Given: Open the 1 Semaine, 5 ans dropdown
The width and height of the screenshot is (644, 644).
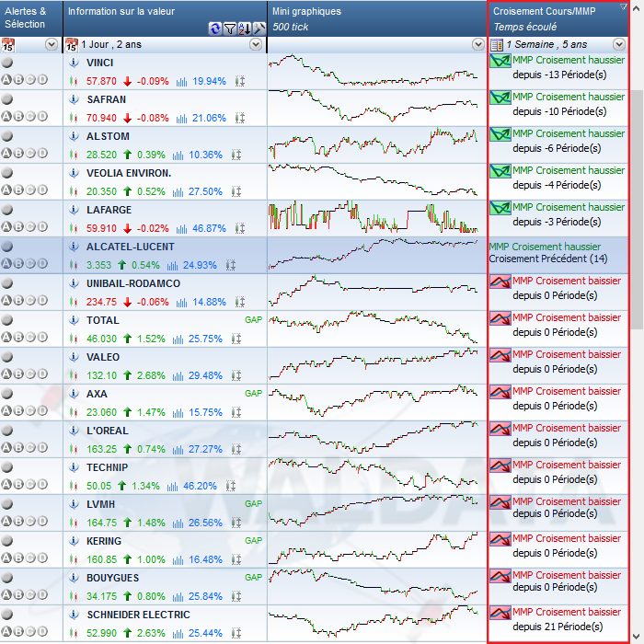Looking at the screenshot, I should pos(619,44).
